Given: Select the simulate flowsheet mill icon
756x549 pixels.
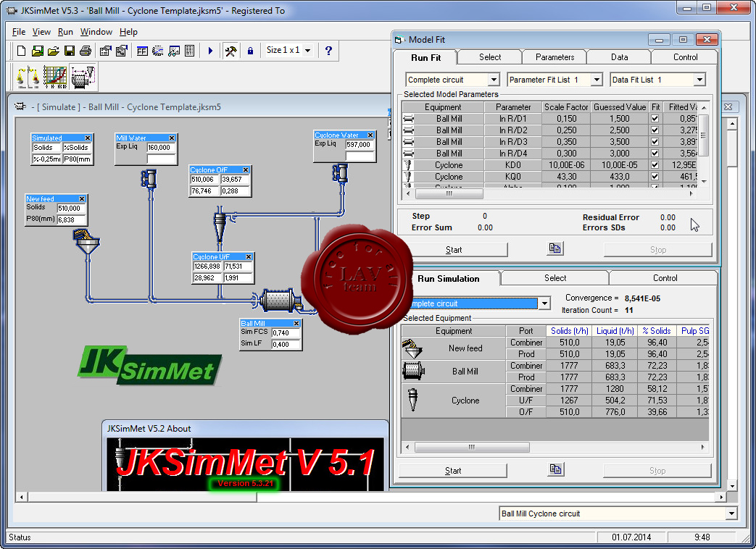Looking at the screenshot, I should [83, 77].
